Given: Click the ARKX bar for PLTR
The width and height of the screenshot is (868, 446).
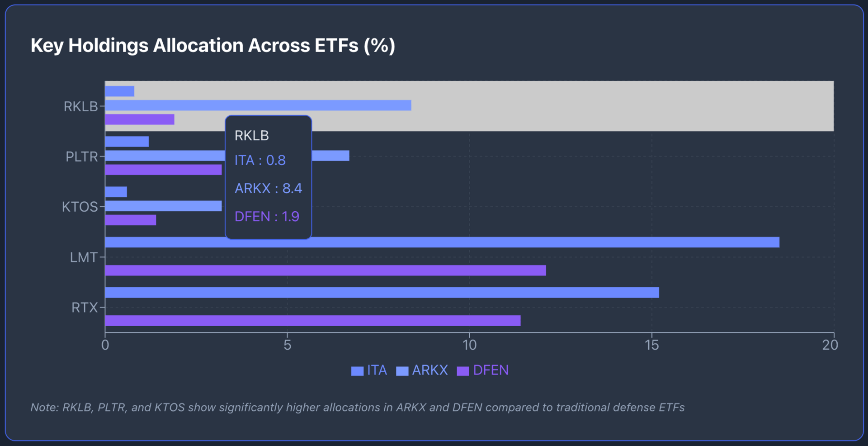Looking at the screenshot, I should click(x=330, y=156).
